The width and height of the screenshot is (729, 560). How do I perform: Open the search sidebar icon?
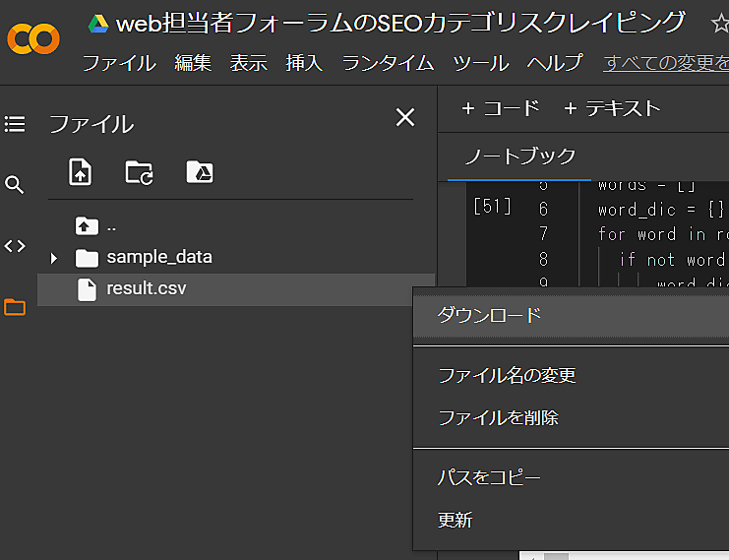click(15, 185)
